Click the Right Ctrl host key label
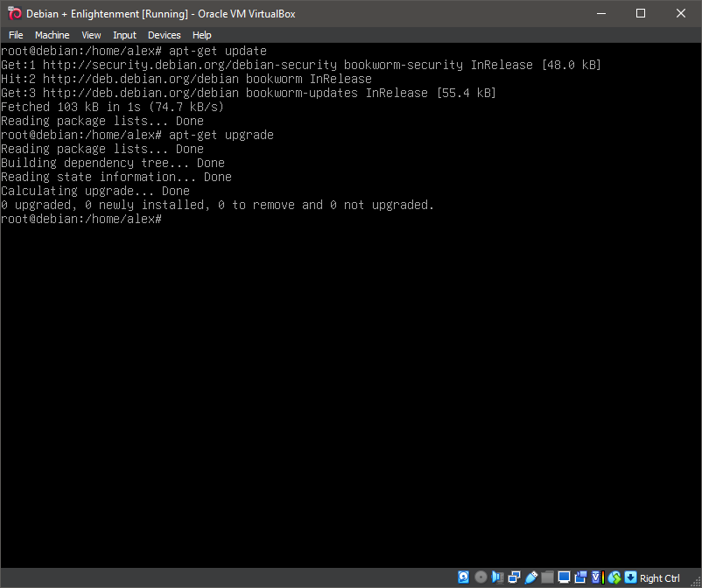Viewport: 702px width, 588px height. 660,578
